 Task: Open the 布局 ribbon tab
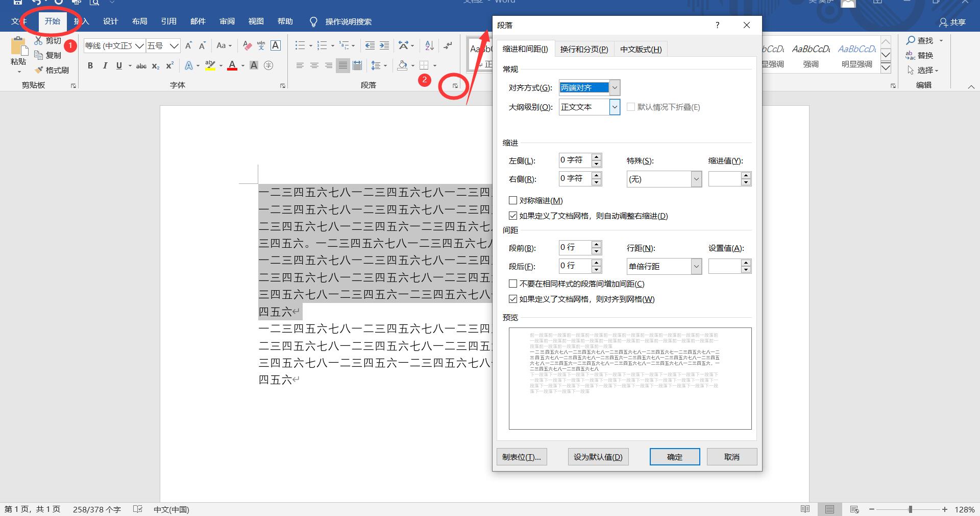(139, 21)
